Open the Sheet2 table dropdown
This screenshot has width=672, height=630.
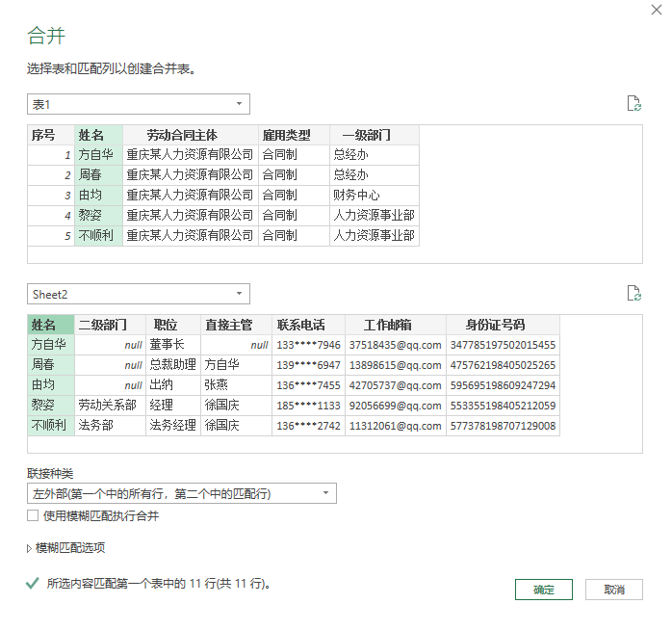tap(139, 294)
